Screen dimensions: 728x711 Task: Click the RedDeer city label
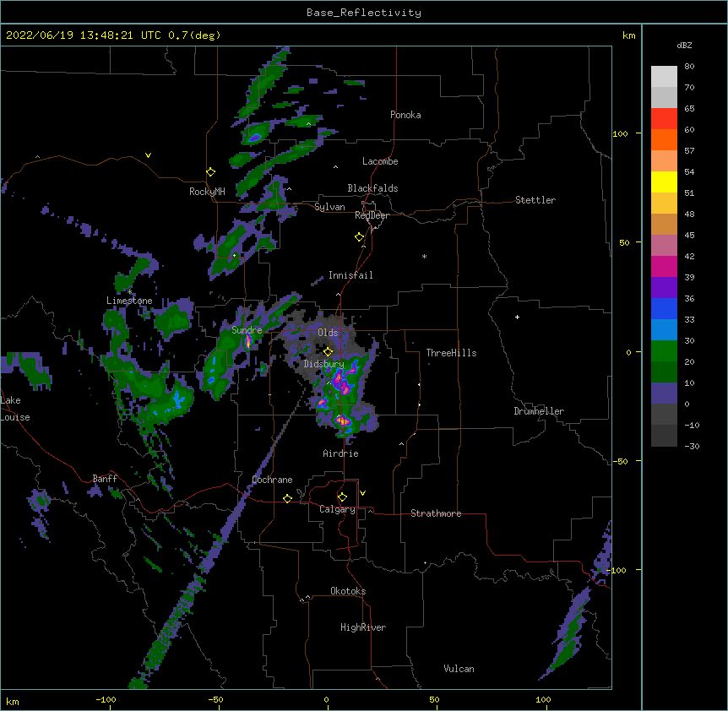[x=372, y=215]
